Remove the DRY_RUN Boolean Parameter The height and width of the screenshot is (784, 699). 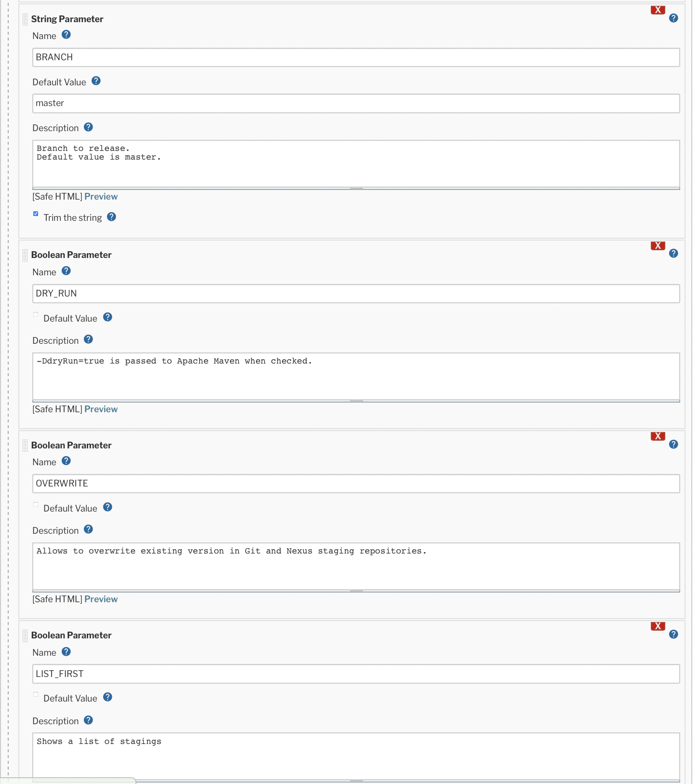click(x=658, y=246)
